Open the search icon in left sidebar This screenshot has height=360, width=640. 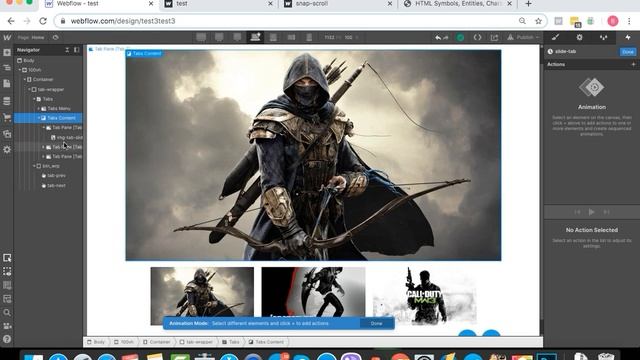[x=7, y=313]
